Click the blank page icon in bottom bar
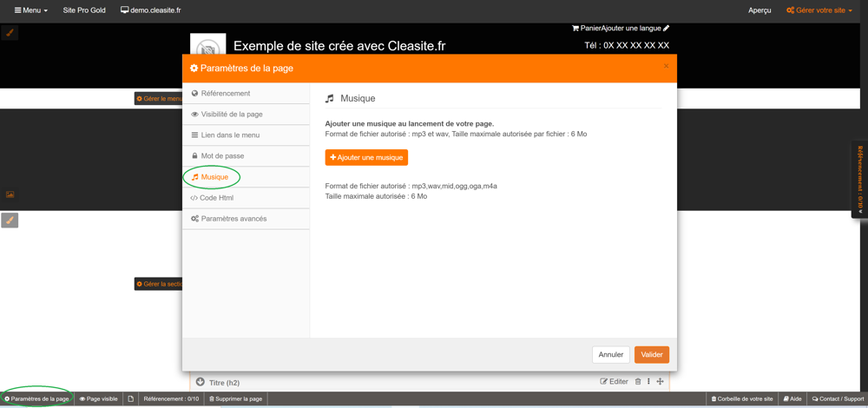The width and height of the screenshot is (868, 408). click(131, 399)
